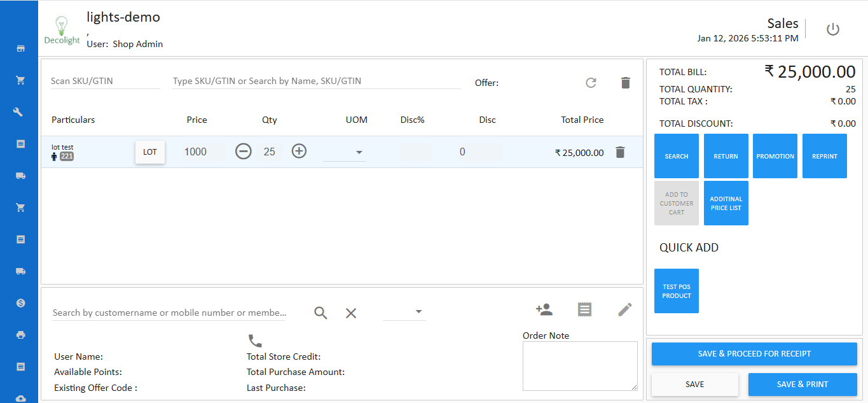Click inside the Order Note text box

point(579,365)
